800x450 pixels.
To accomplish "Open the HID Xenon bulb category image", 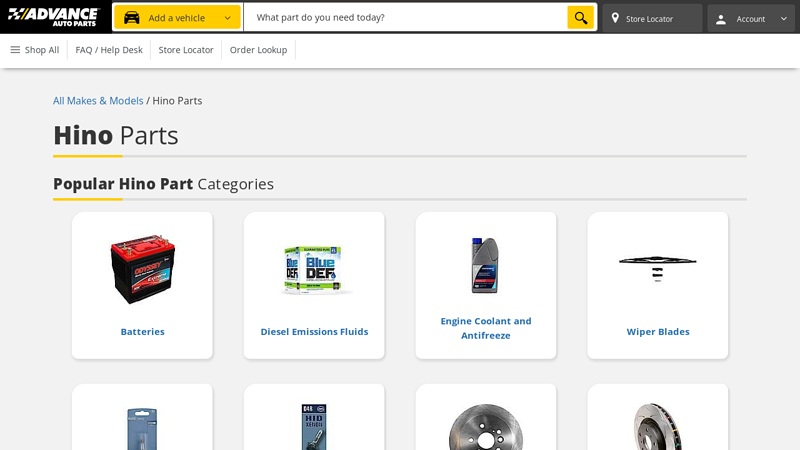I will pyautogui.click(x=314, y=427).
